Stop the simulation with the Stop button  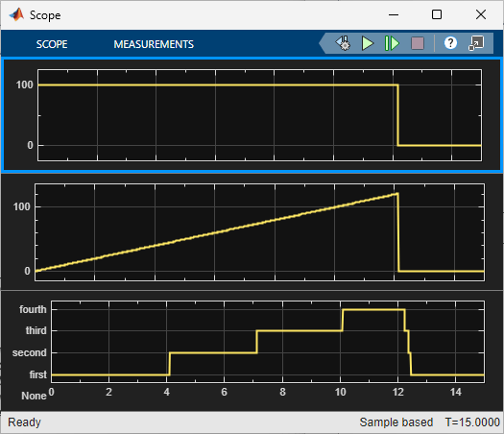[x=418, y=43]
